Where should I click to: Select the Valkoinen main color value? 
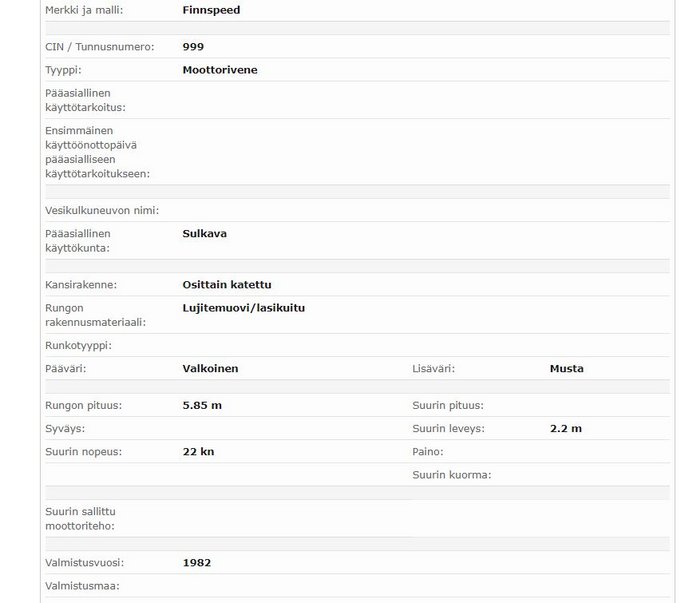coord(210,369)
